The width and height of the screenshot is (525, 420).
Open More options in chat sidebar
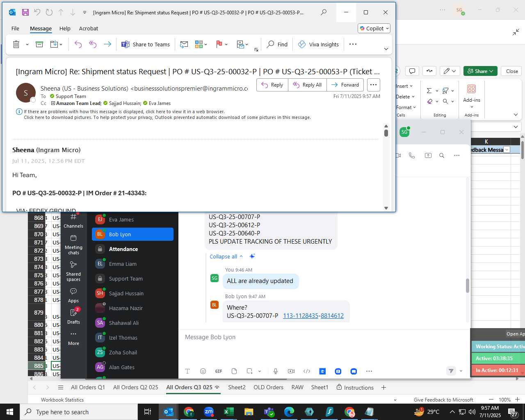click(x=73, y=338)
